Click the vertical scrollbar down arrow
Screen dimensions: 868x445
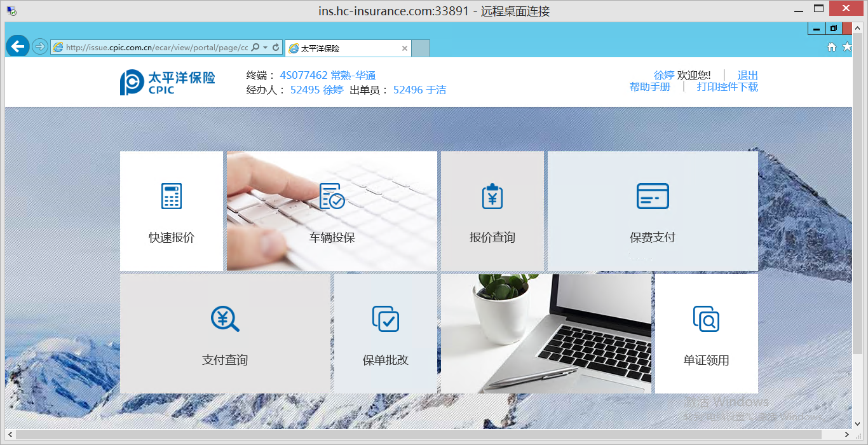pos(858,425)
